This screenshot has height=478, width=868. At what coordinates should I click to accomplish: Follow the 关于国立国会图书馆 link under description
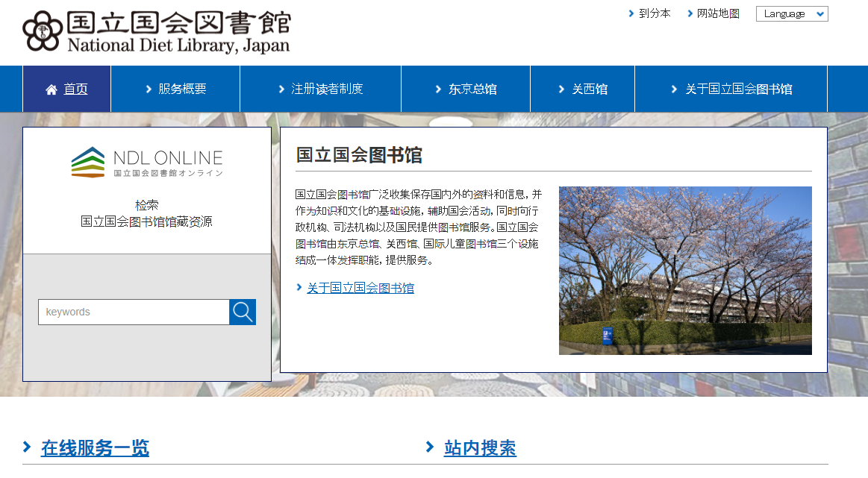point(360,288)
